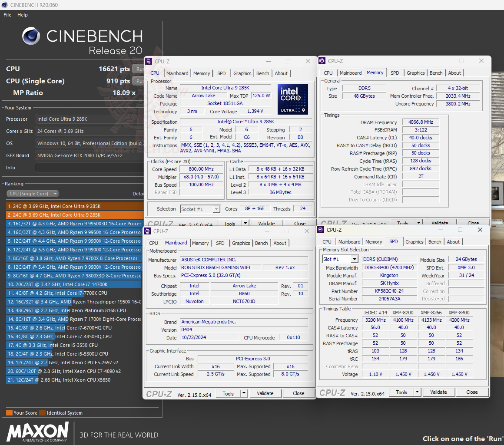
Task: Click the Cinebench app icon in title bar
Action: click(x=4, y=5)
